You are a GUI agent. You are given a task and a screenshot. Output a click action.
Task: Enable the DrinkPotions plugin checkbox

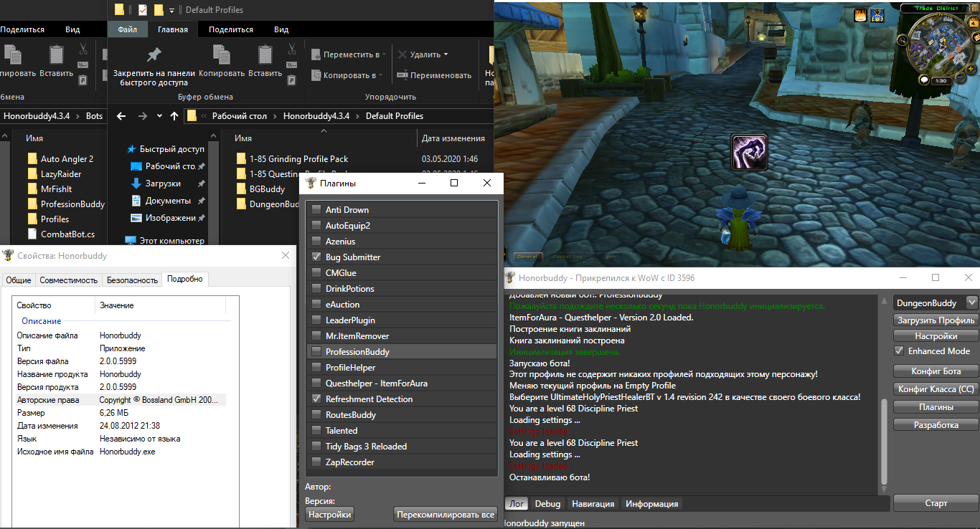point(316,289)
